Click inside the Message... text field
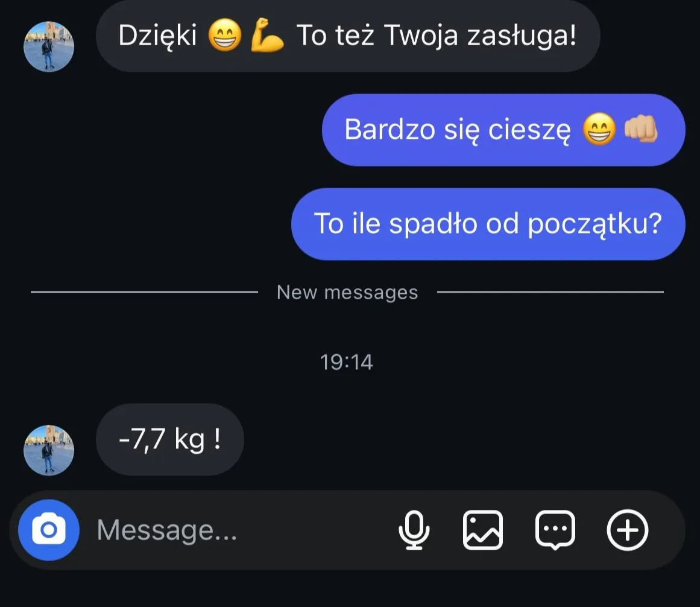This screenshot has width=700, height=607. click(241, 530)
